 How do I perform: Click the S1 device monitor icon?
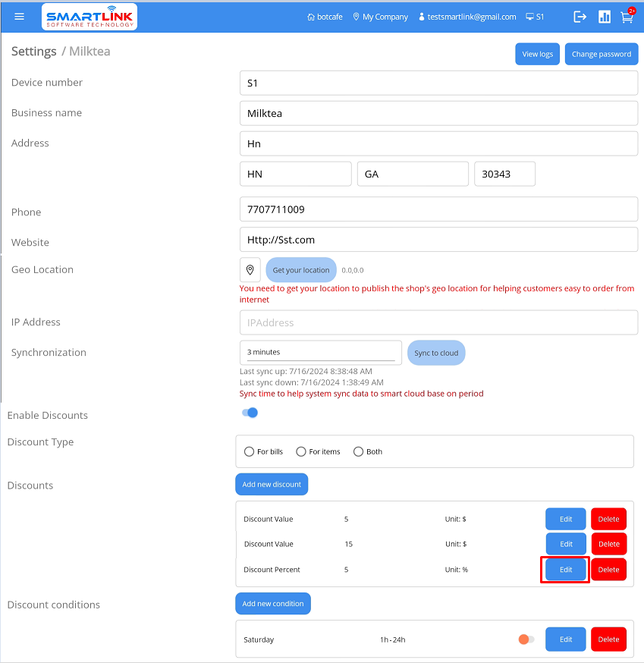click(529, 17)
